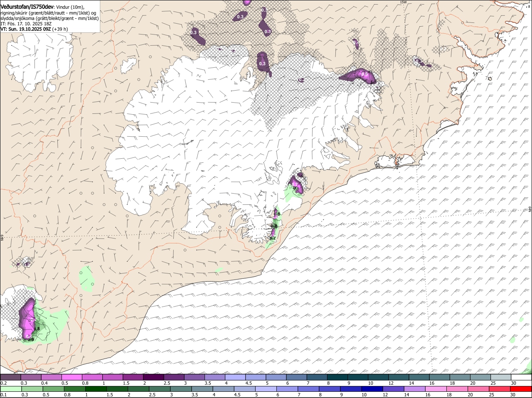Viewport: 532px width, 398px height.
Task: Select the 8 swatch in the upper snow scale
Action: pos(337,377)
